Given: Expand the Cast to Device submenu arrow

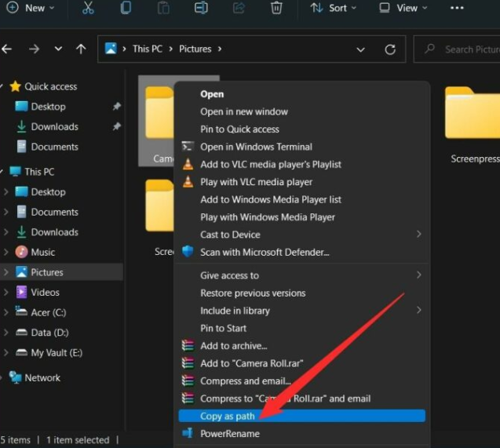Looking at the screenshot, I should coord(419,234).
